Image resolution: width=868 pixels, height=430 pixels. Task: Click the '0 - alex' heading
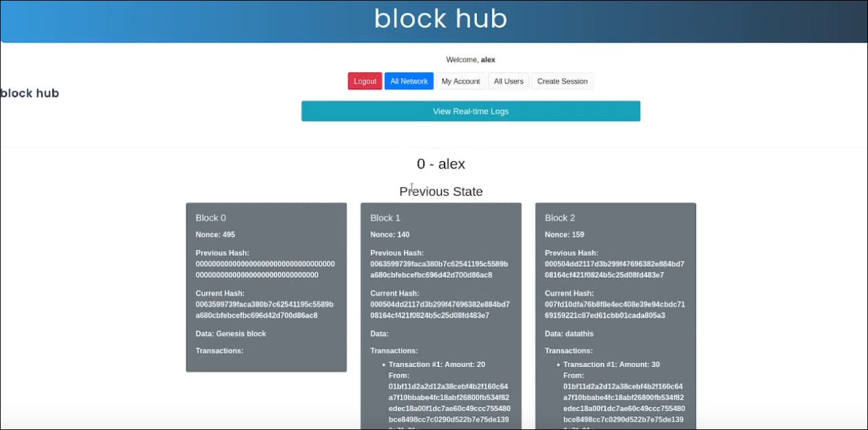tap(441, 164)
